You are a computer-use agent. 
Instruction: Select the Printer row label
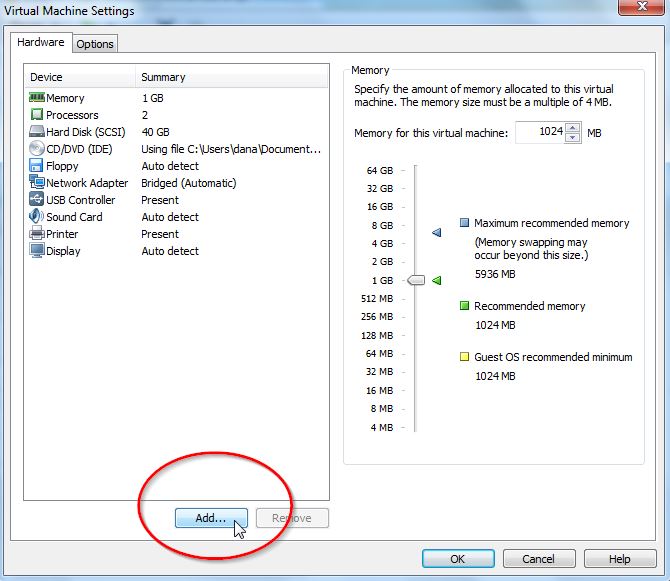[62, 234]
